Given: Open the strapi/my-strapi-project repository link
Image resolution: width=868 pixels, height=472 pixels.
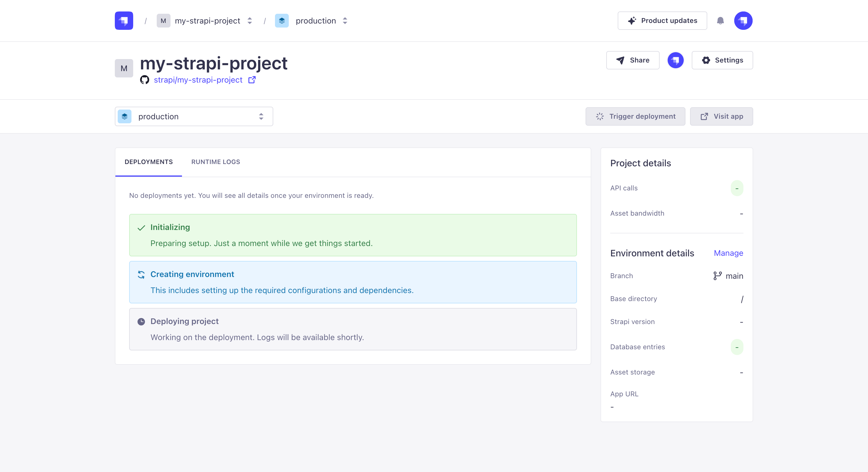Looking at the screenshot, I should click(198, 80).
